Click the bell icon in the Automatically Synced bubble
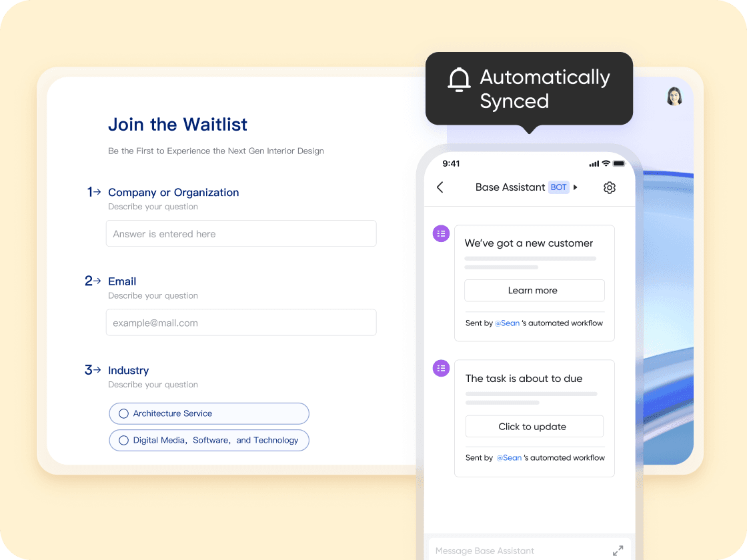 tap(459, 80)
